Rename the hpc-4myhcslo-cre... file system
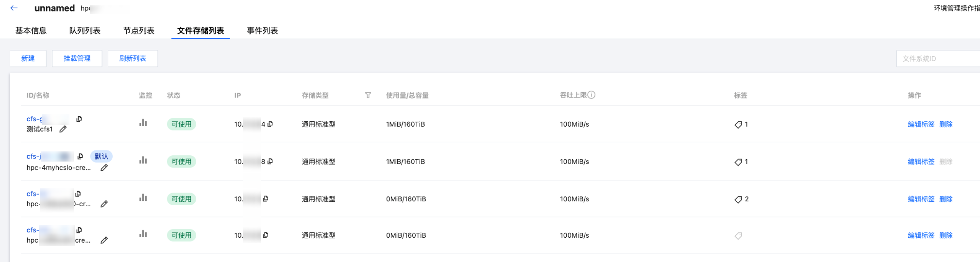The image size is (980, 262). [104, 168]
